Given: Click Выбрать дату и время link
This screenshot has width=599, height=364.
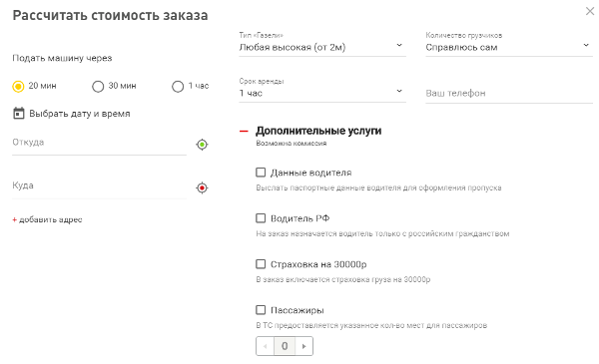Looking at the screenshot, I should point(80,114).
